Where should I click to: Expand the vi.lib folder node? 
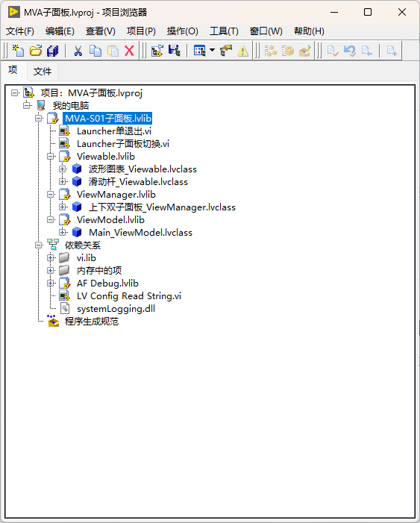pyautogui.click(x=51, y=258)
